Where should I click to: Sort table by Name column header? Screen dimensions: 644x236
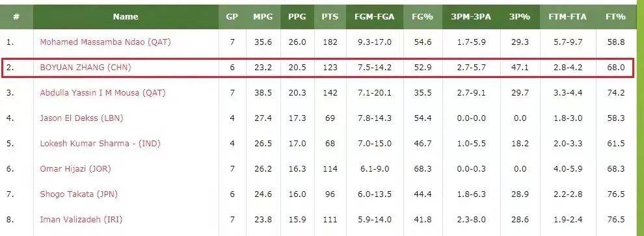tap(126, 17)
